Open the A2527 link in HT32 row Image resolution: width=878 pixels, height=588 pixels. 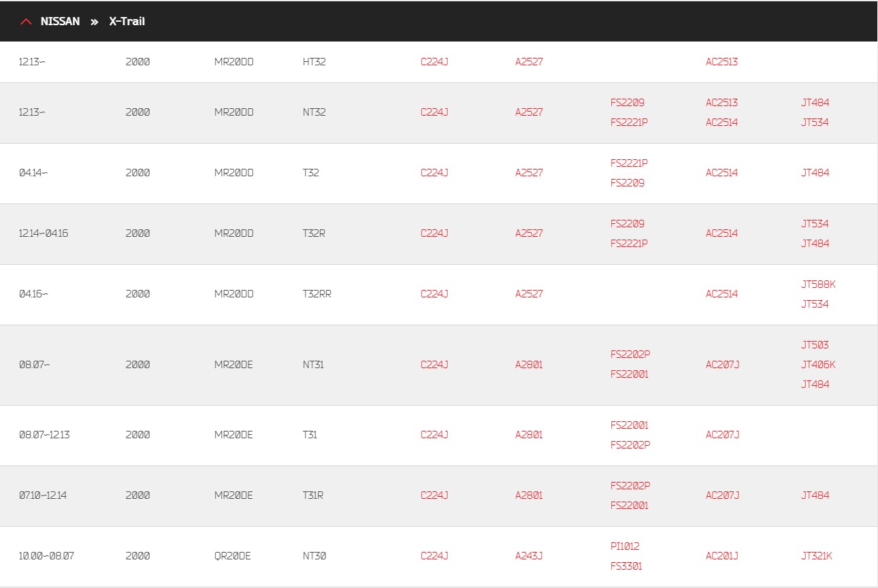(x=529, y=62)
